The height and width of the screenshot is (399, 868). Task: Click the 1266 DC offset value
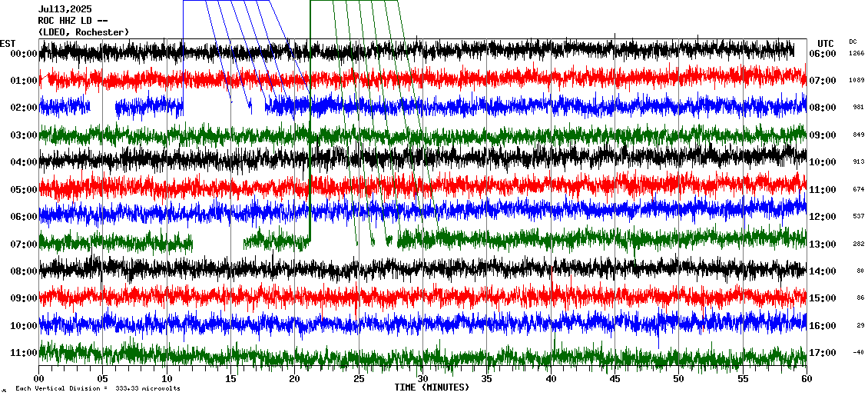pyautogui.click(x=856, y=54)
